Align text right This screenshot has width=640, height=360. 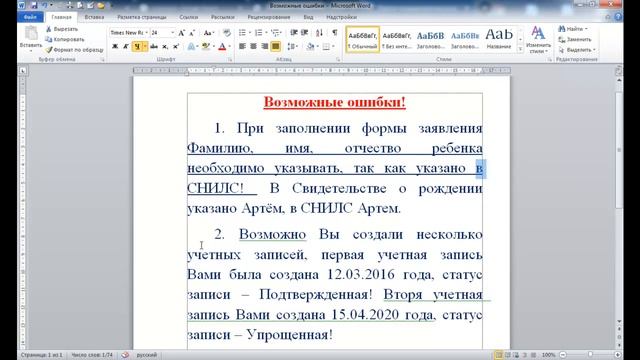tap(264, 47)
